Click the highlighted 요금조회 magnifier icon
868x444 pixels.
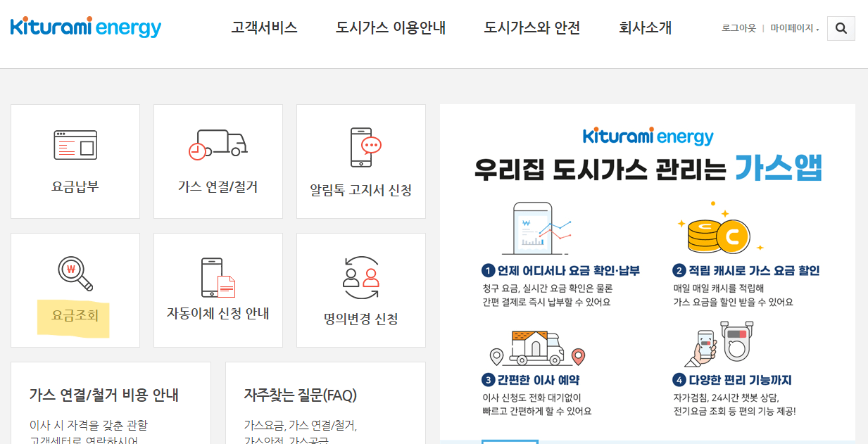pyautogui.click(x=75, y=271)
